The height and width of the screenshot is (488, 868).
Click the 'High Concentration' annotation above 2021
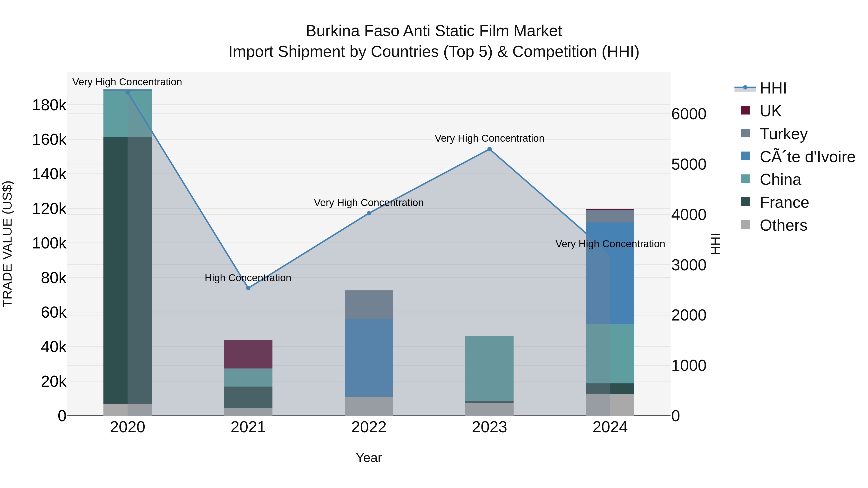pyautogui.click(x=248, y=278)
